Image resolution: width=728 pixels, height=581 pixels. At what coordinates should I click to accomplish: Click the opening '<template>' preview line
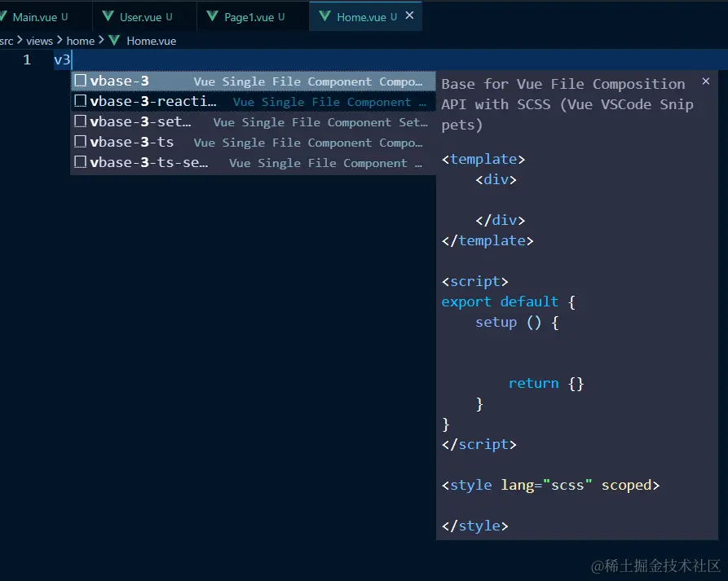tap(483, 159)
